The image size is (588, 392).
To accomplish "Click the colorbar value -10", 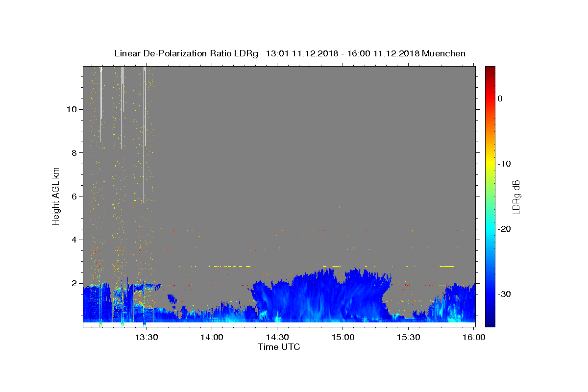I will tap(505, 164).
